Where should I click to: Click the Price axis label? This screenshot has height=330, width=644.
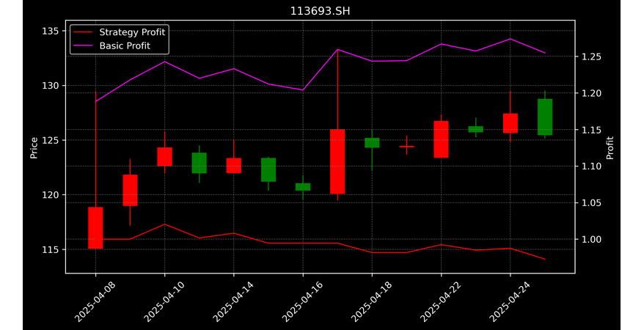coord(34,148)
